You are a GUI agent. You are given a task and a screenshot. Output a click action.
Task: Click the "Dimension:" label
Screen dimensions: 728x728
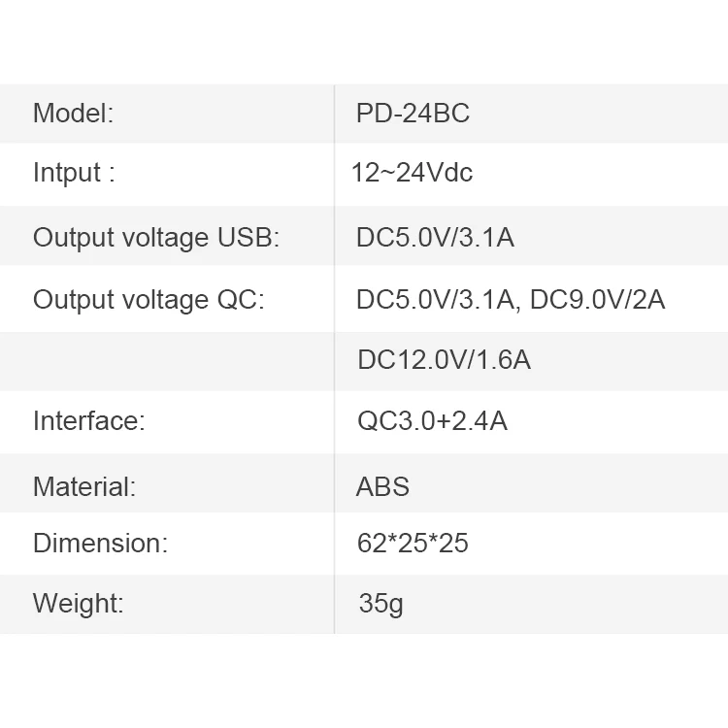[100, 544]
